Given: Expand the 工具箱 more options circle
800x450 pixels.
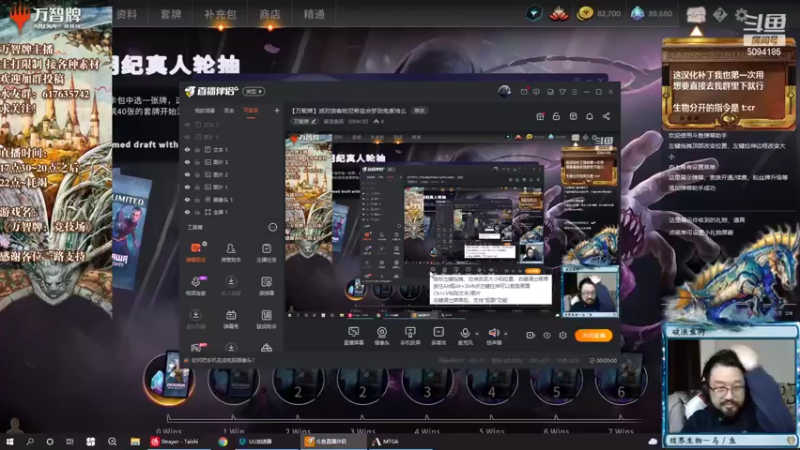Looking at the screenshot, I should point(273,227).
